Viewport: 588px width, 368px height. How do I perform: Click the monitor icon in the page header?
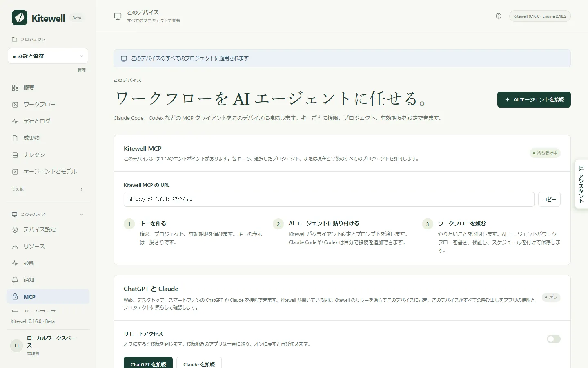(x=118, y=16)
